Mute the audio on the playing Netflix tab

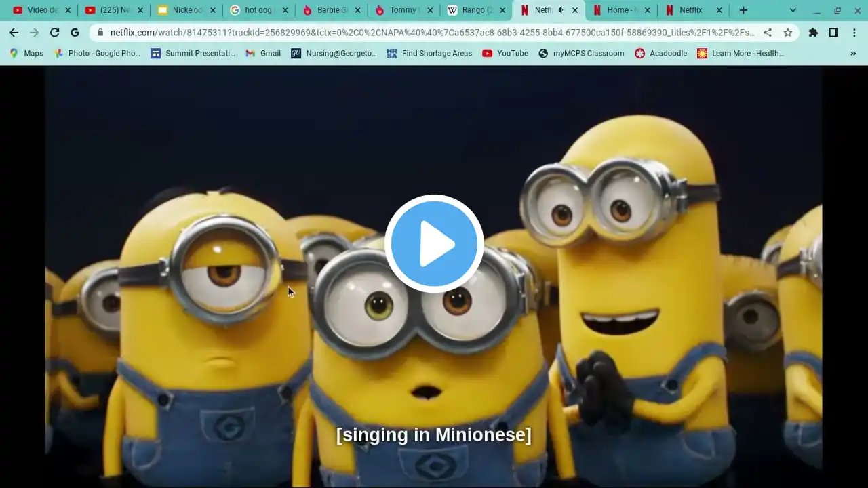[x=561, y=10]
